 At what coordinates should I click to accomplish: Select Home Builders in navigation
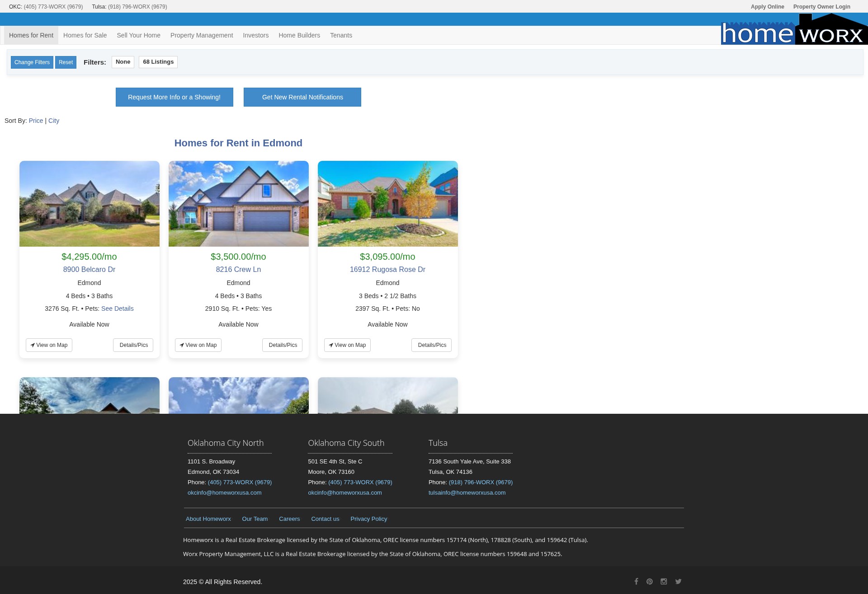pyautogui.click(x=299, y=35)
